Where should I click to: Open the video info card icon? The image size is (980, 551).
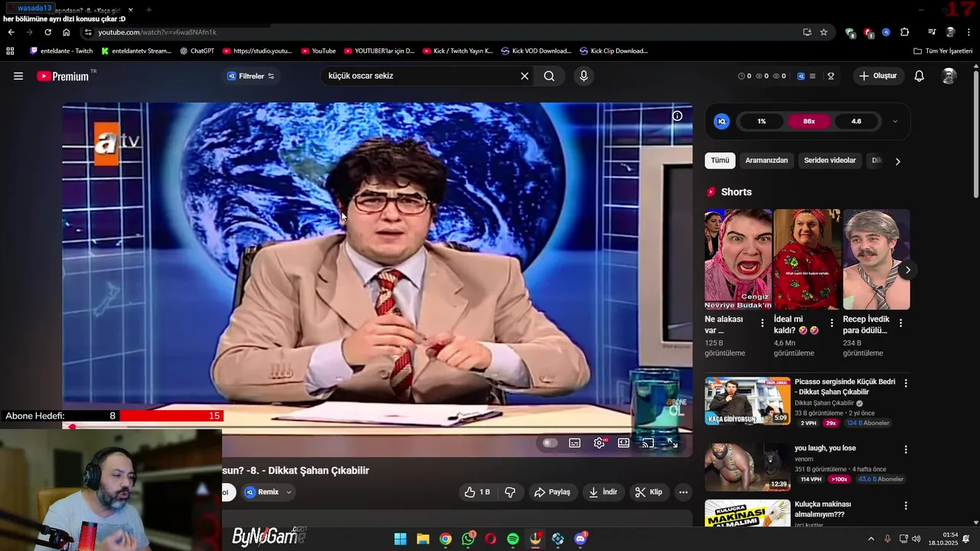(678, 116)
